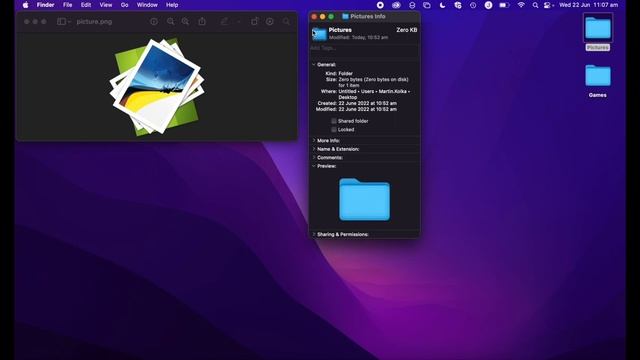
Task: Tick the Shared folder checkbox
Action: pyautogui.click(x=334, y=121)
